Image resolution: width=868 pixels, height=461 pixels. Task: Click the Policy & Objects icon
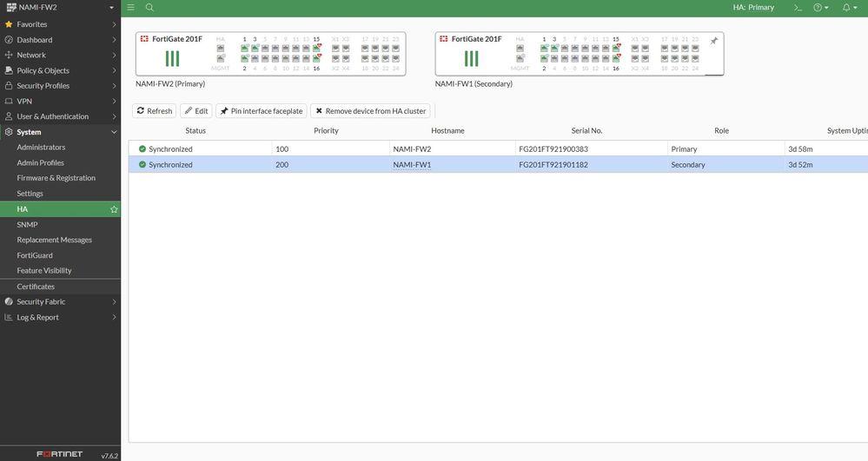pyautogui.click(x=9, y=70)
